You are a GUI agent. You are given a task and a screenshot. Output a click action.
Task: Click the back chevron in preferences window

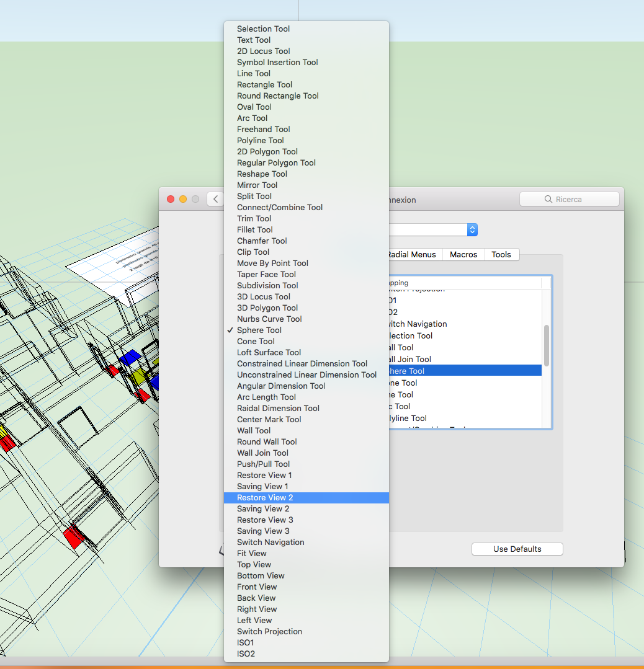point(215,199)
